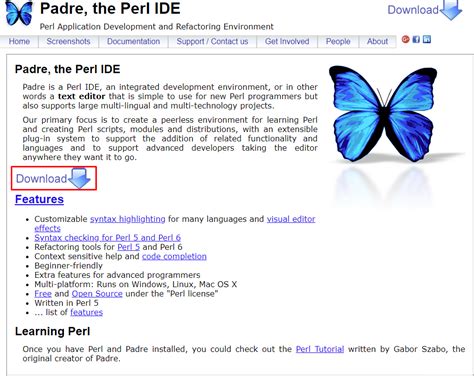Click the page title 'Padre, the Perl IDE' in the header
Image resolution: width=474 pixels, height=376 pixels.
pos(110,8)
